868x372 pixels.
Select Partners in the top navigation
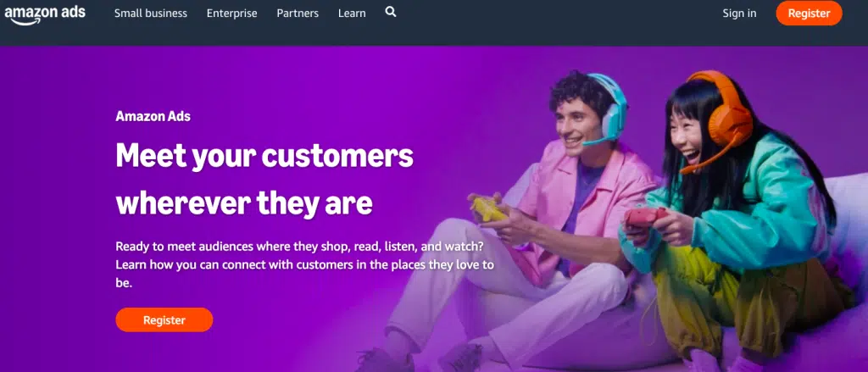pos(298,14)
